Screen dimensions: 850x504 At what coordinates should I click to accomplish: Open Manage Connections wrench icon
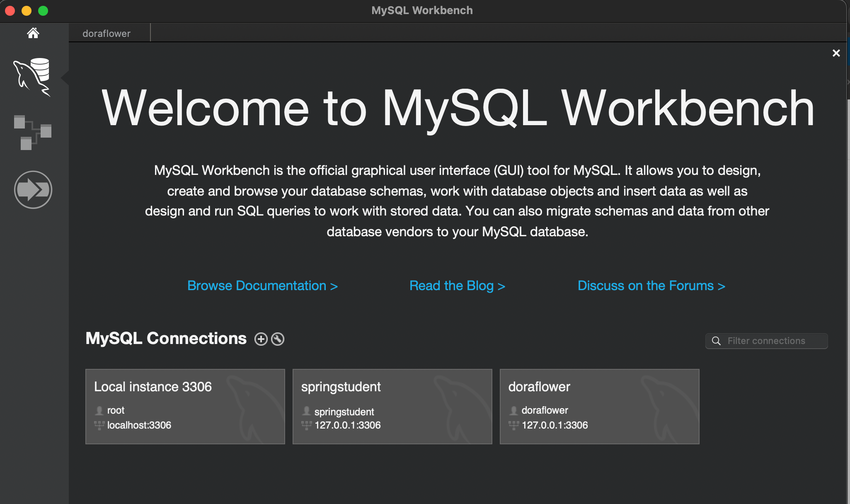point(278,339)
